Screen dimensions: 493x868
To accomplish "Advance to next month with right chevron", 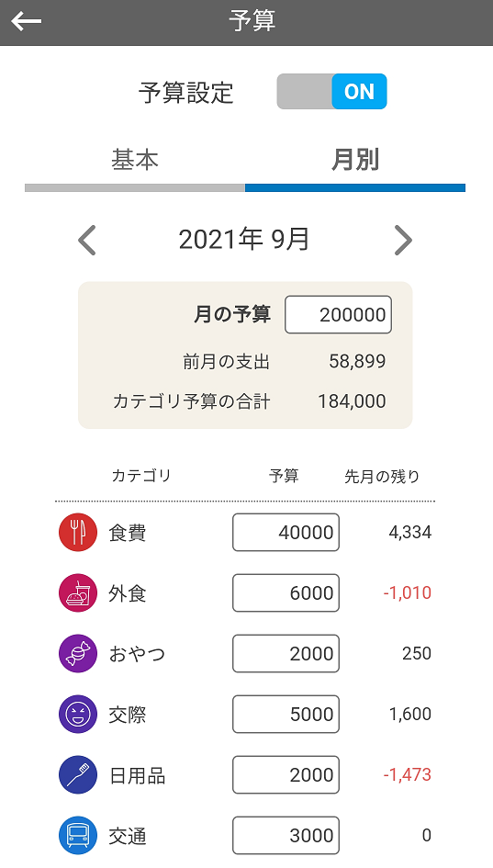I will tap(403, 241).
